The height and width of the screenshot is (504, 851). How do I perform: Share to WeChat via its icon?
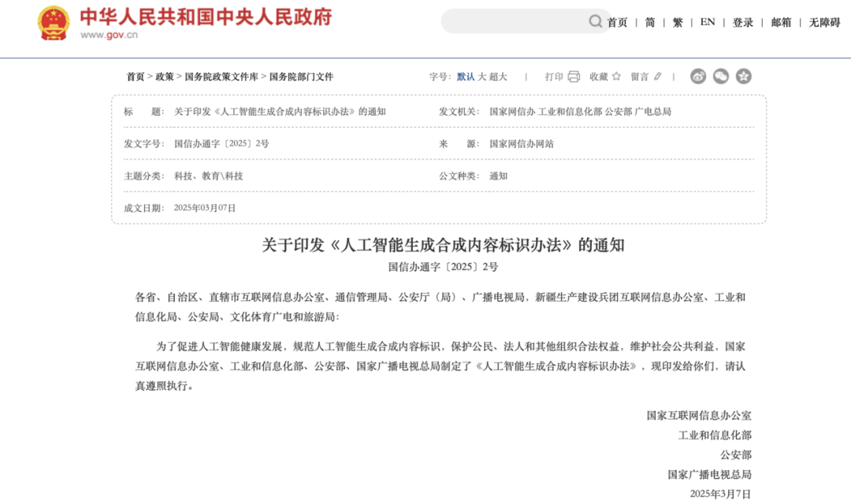pyautogui.click(x=721, y=76)
